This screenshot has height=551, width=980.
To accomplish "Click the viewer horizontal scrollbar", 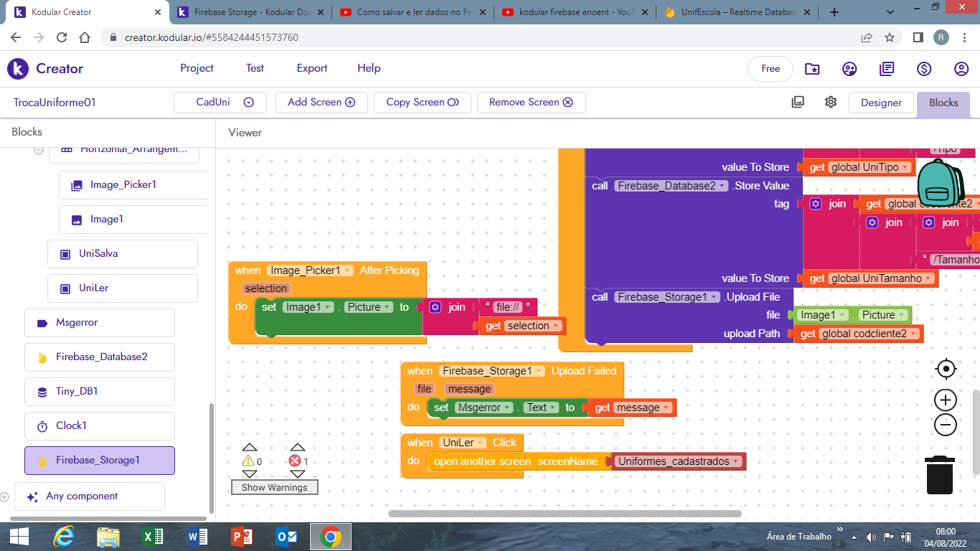I will click(565, 513).
